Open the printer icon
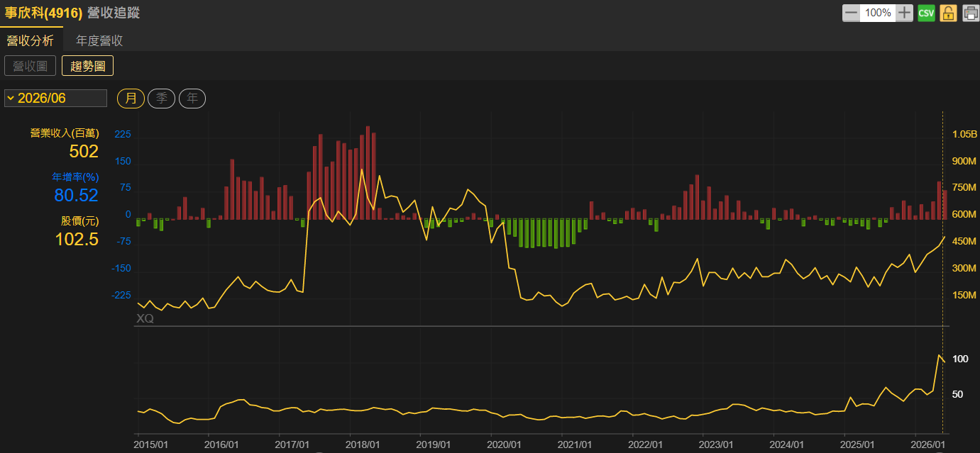Viewport: 980px width, 453px height. [970, 13]
